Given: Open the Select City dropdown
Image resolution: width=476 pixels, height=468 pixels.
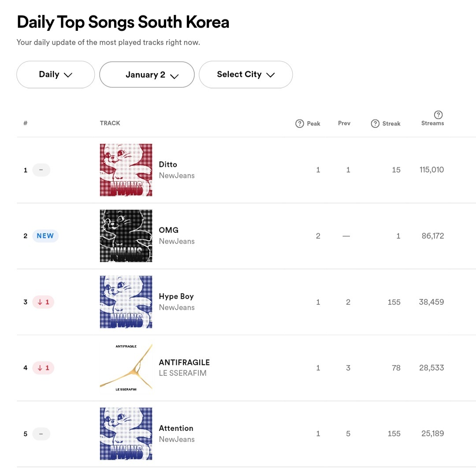Looking at the screenshot, I should (x=245, y=75).
